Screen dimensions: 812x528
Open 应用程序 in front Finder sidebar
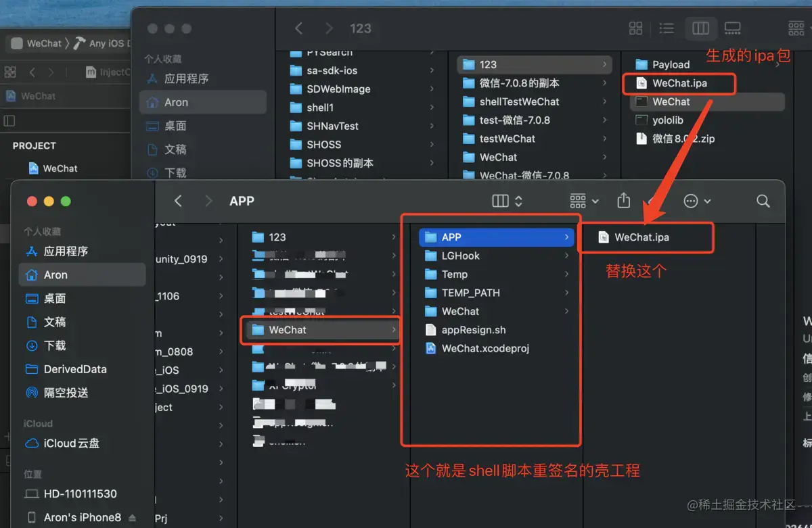pyautogui.click(x=82, y=251)
